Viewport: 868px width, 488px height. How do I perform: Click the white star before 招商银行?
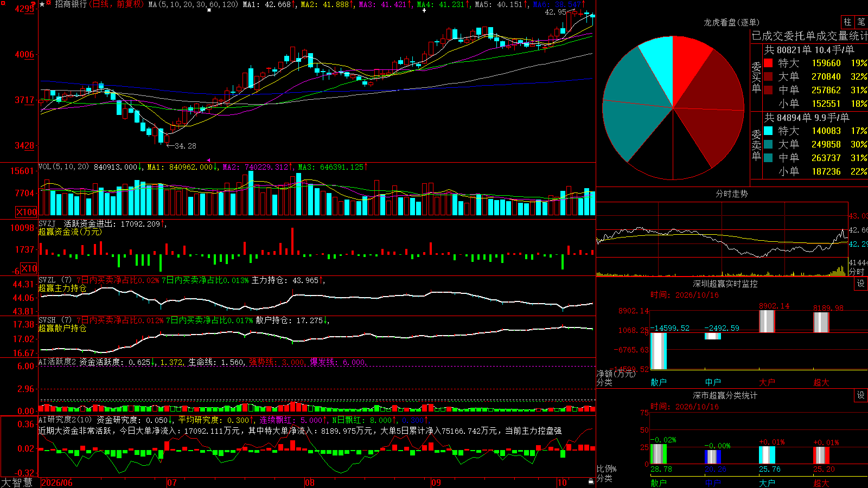click(x=42, y=4)
